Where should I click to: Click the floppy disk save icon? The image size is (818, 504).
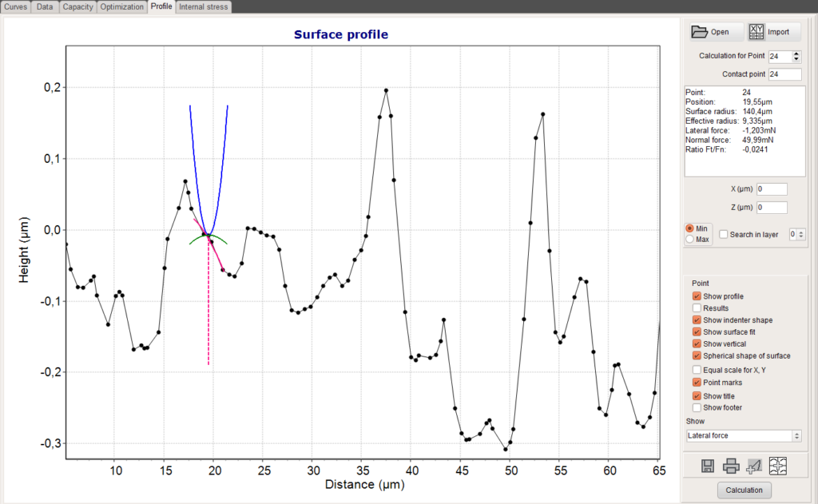708,466
